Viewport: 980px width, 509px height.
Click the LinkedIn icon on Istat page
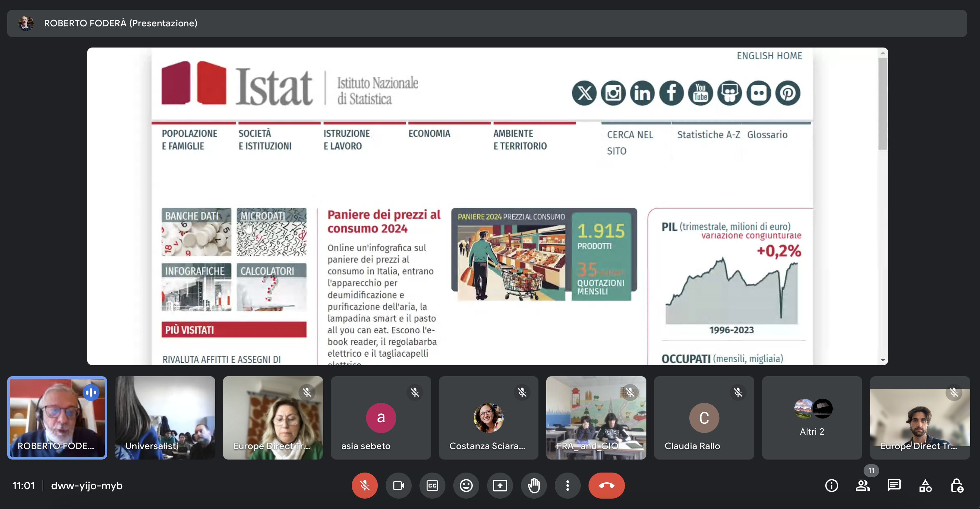tap(642, 93)
